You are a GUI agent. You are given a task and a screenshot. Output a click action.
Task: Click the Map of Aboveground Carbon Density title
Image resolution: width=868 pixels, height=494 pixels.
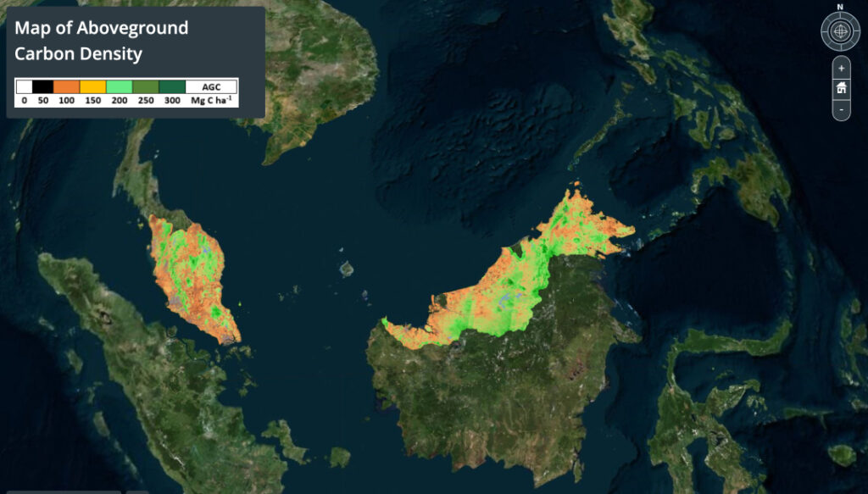coord(102,41)
